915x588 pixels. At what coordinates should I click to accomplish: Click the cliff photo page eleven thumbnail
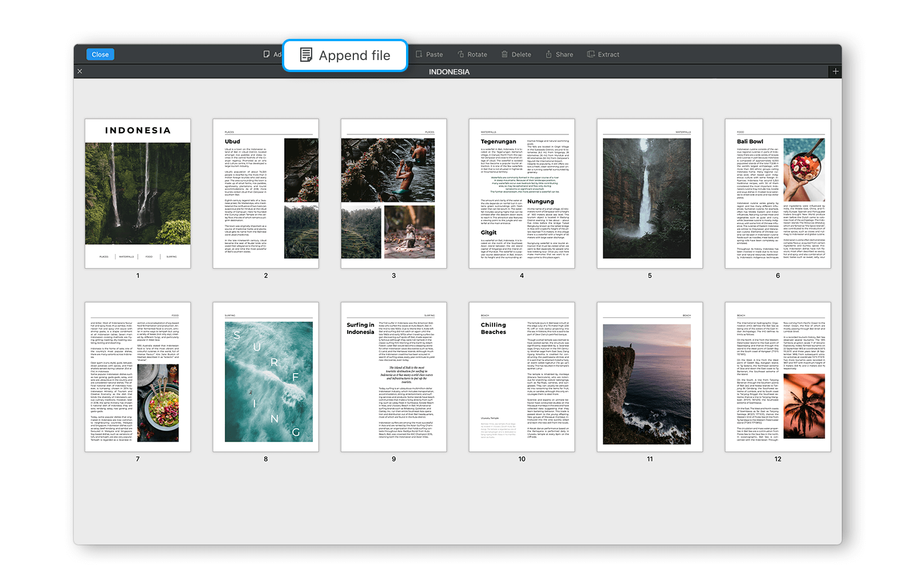(650, 378)
